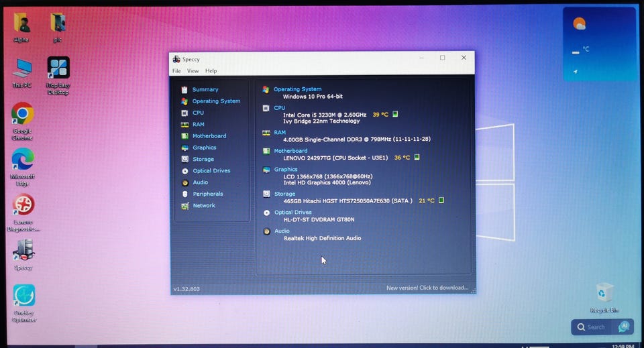Select Optical Drives in the sidebar
The image size is (644, 348).
(x=211, y=171)
